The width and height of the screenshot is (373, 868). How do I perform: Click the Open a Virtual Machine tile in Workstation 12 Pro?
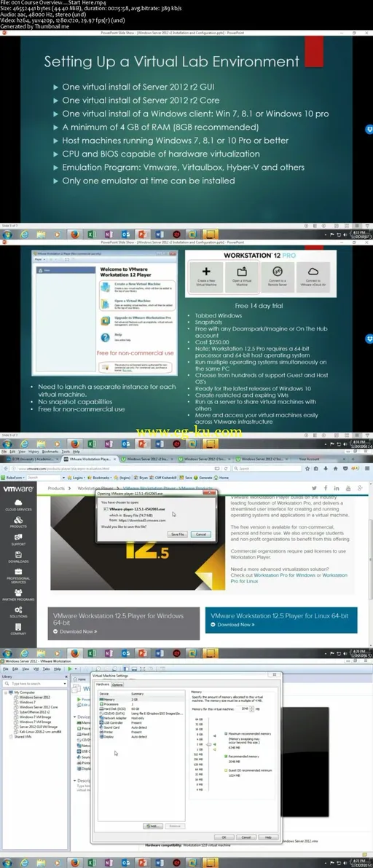pos(241,277)
